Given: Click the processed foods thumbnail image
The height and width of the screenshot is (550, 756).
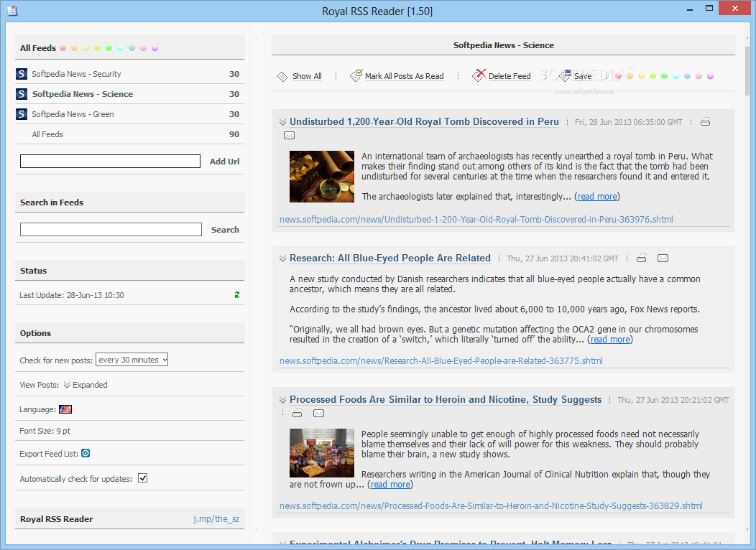Looking at the screenshot, I should pos(322,453).
